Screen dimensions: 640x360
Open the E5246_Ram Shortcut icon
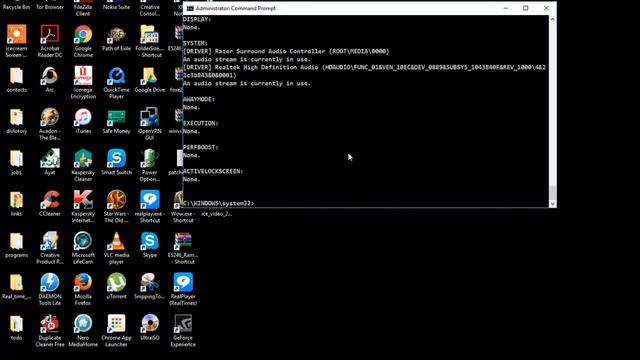183,241
